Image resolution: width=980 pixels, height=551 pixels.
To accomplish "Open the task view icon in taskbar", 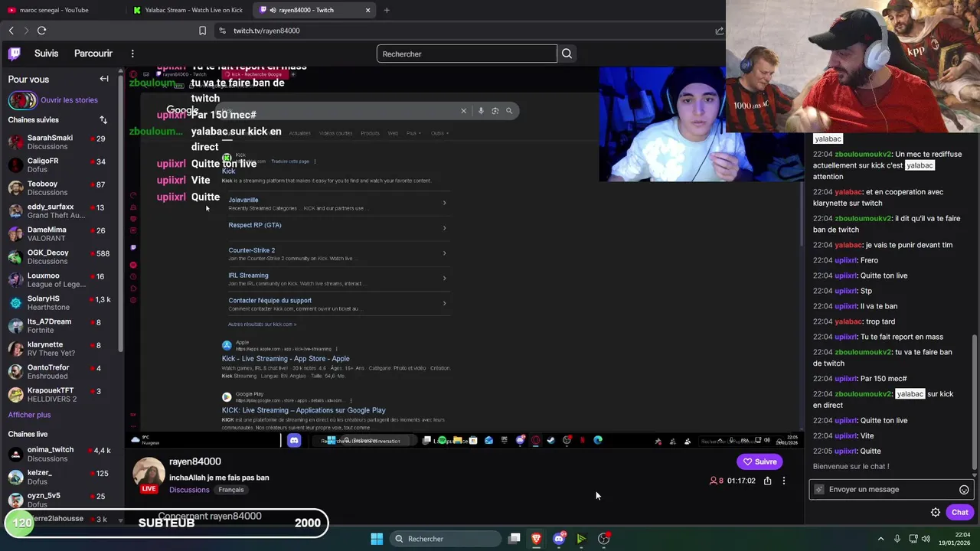I will click(514, 539).
